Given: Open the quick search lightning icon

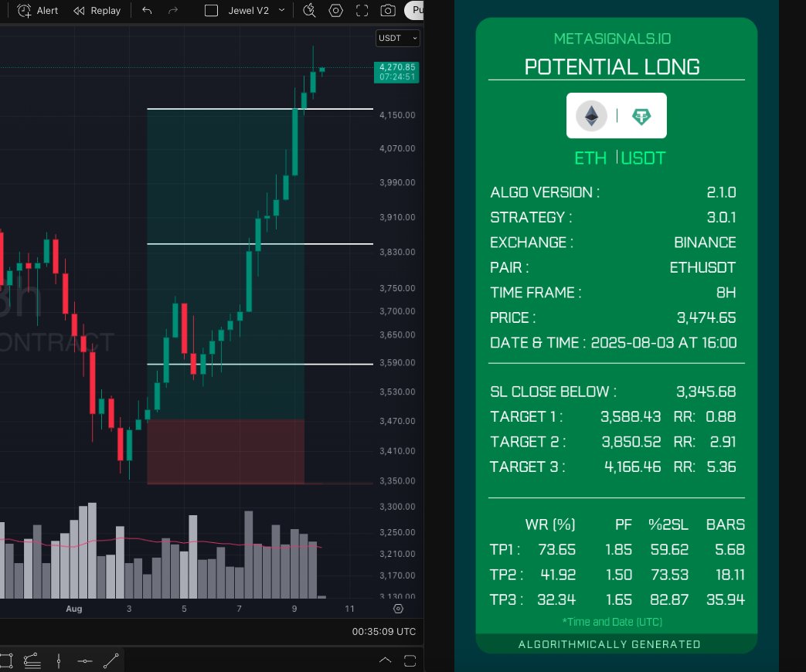Looking at the screenshot, I should [x=309, y=10].
